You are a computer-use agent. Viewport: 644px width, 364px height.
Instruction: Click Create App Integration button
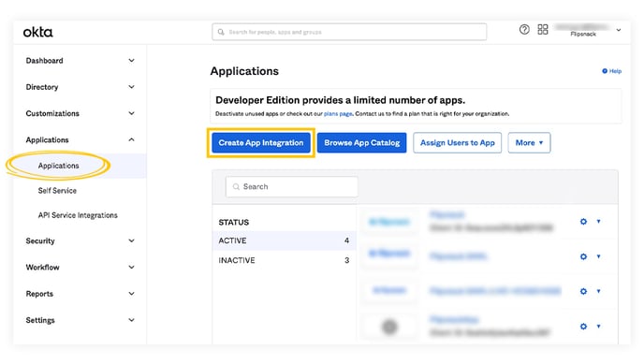click(x=261, y=143)
